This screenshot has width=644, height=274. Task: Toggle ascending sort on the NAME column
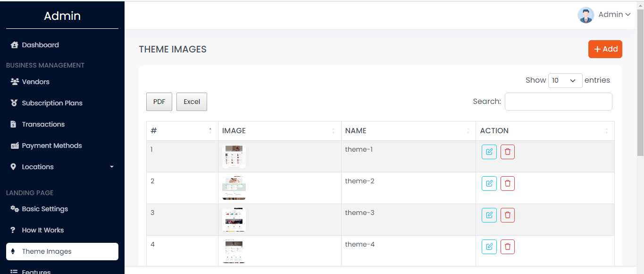(x=468, y=130)
